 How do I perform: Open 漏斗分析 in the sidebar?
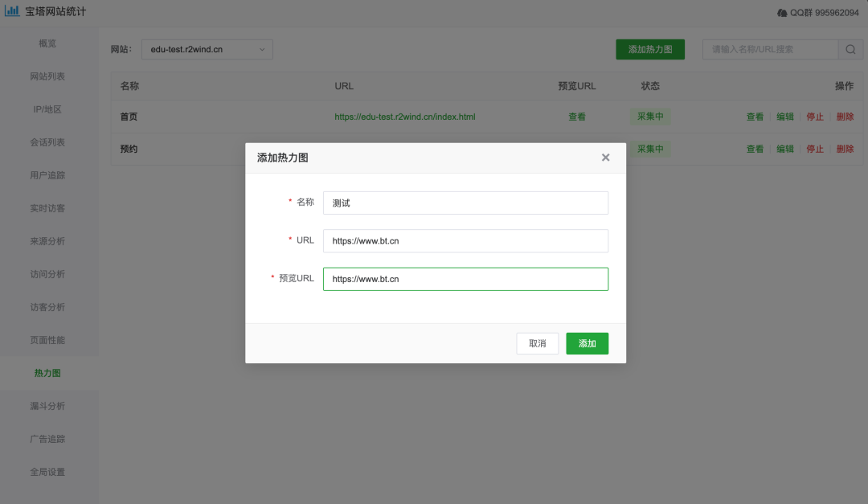tap(47, 406)
